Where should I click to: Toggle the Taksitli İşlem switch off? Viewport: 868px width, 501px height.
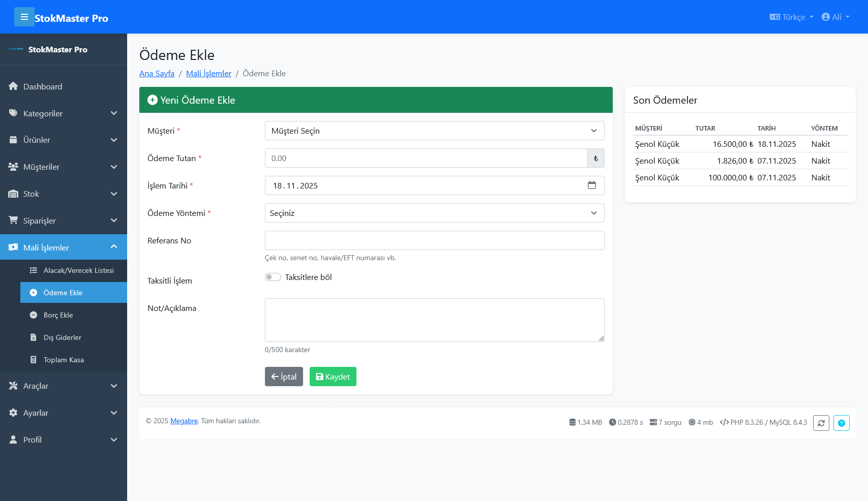[x=273, y=277]
